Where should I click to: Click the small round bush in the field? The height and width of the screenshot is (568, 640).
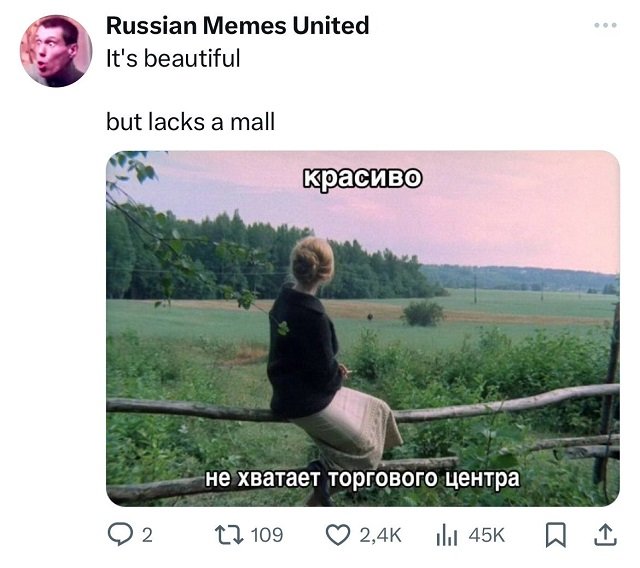point(423,313)
